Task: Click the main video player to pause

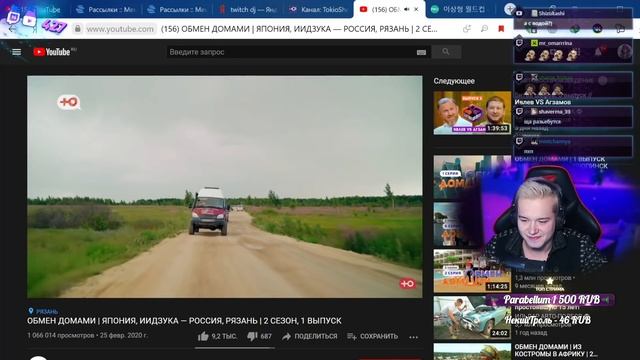Action: click(224, 187)
